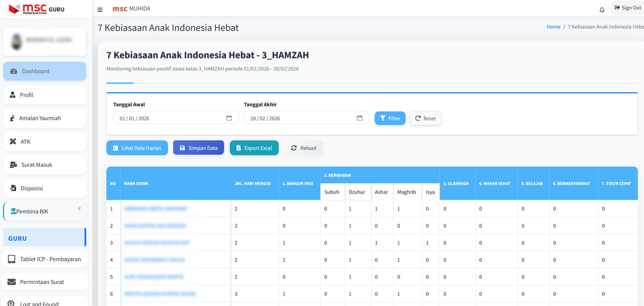Click Lihat Data Harian button
This screenshot has height=306, width=644.
tap(137, 148)
